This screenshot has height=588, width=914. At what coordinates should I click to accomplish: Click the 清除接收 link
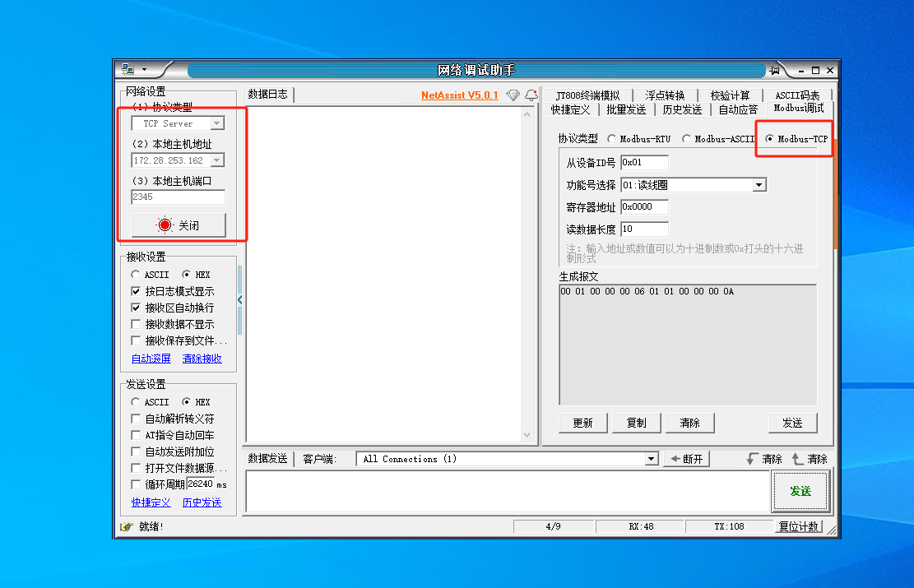click(x=202, y=359)
